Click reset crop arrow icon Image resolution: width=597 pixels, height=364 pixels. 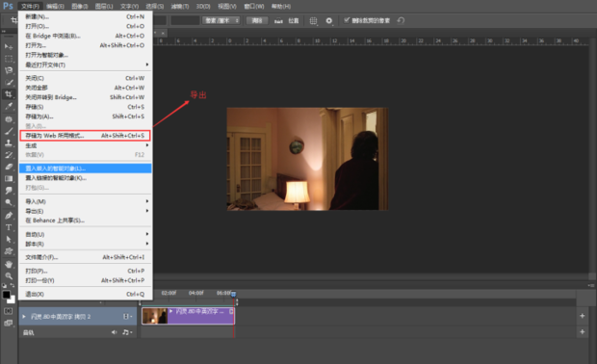[x=401, y=20]
